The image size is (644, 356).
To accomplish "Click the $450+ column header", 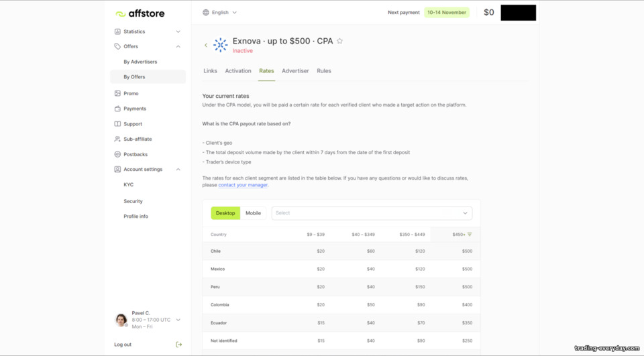I will coord(459,235).
